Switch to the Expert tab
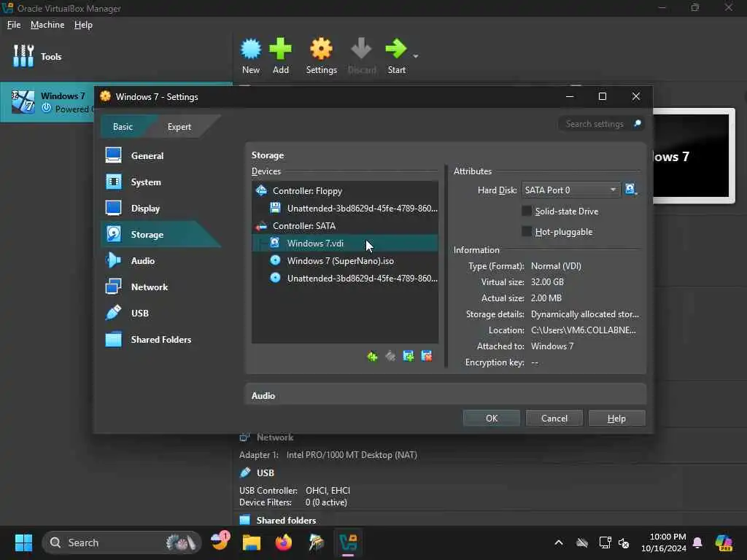 coord(179,127)
